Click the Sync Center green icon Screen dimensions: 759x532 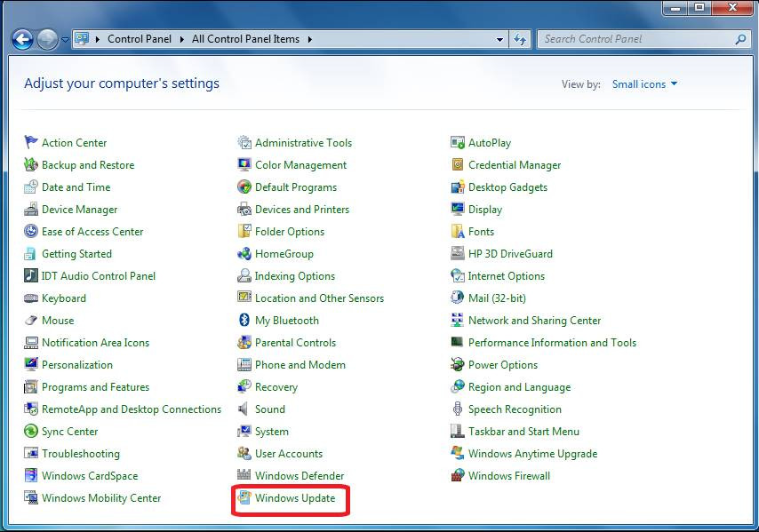[x=31, y=431]
